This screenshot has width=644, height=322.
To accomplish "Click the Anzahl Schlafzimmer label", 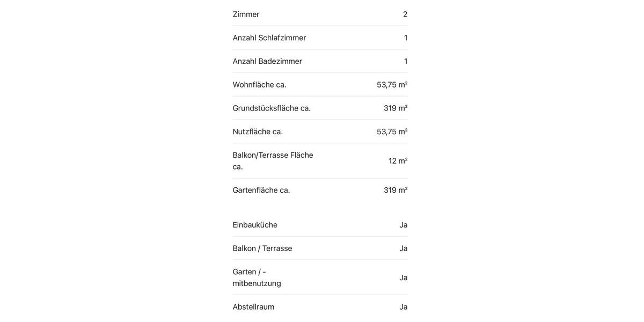I will pos(269,38).
